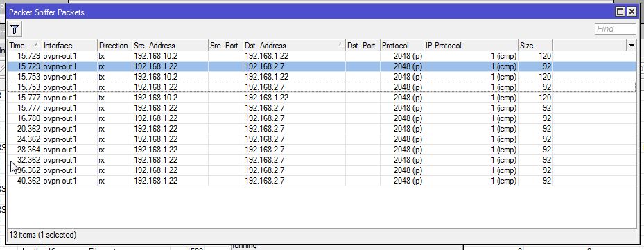Sort by Size column header
Image resolution: width=644 pixels, height=250 pixels.
(536, 46)
